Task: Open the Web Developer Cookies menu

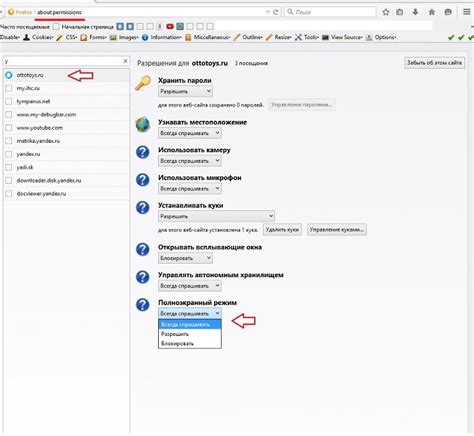Action: click(38, 37)
